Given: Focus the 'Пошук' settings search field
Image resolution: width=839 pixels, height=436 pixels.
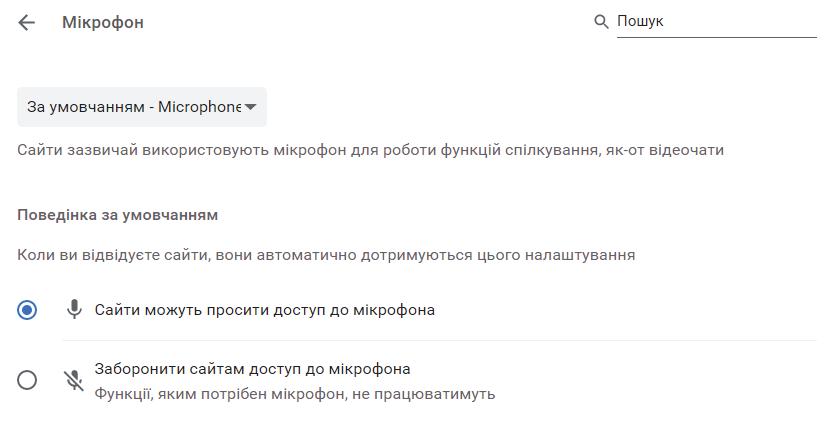Looking at the screenshot, I should pos(716,21).
